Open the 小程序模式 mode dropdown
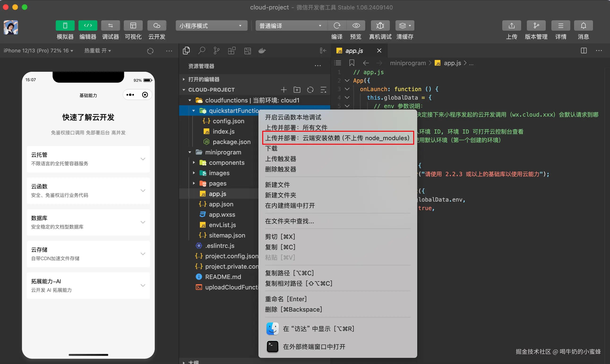Image resolution: width=610 pixels, height=364 pixels. (211, 25)
